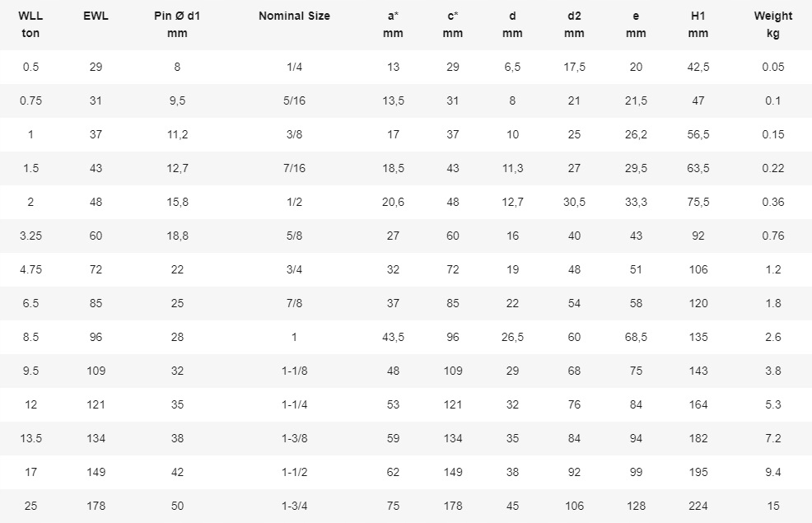Click weight value 9.4 kg

coord(772,472)
